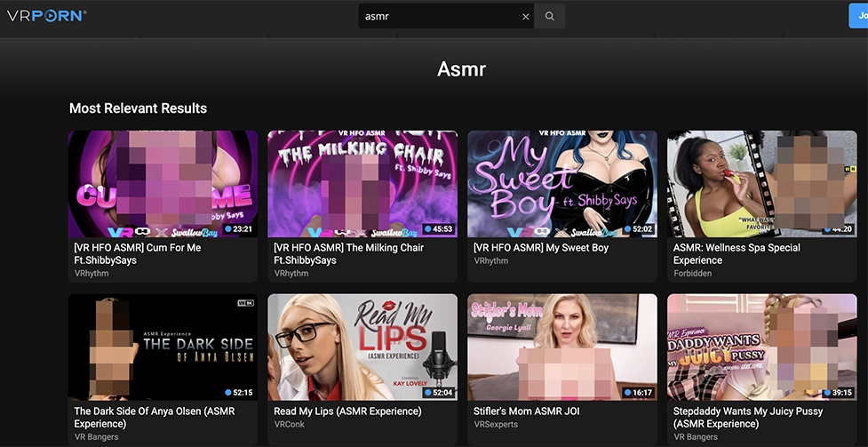Viewport: 868px width, 447px height.
Task: Click the 'Most Relevant Results' heading
Action: point(138,108)
